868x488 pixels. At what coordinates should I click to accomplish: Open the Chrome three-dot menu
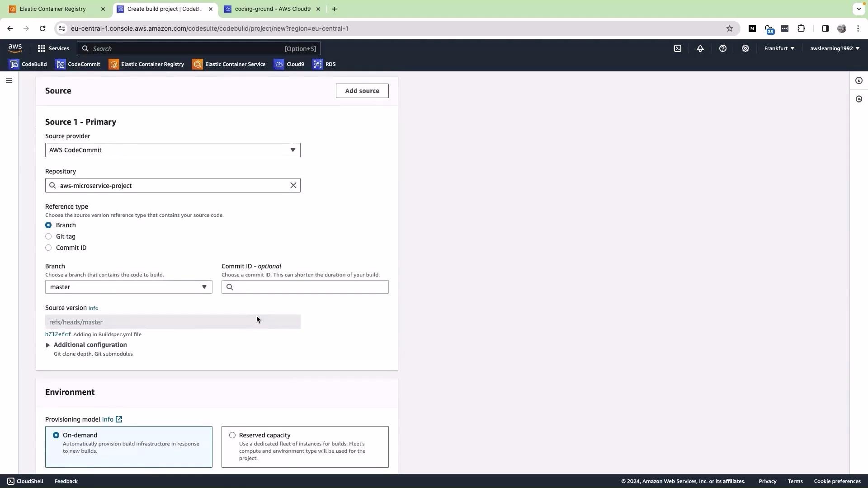click(x=858, y=28)
